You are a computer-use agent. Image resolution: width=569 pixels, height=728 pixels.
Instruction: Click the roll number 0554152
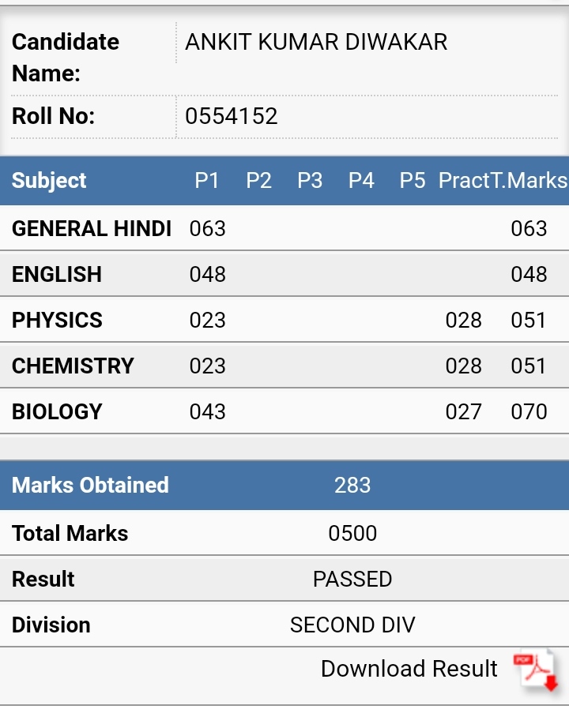231,116
